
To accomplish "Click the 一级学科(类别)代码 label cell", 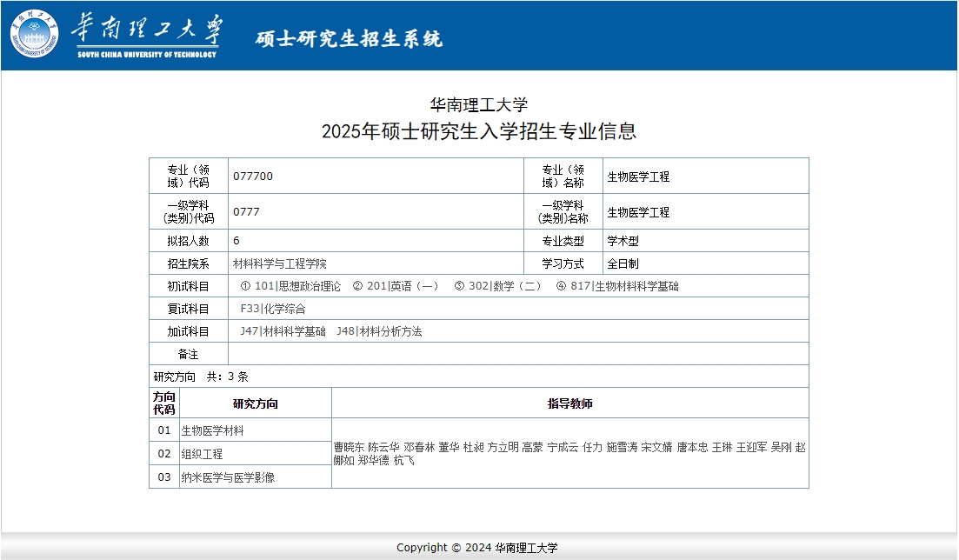I will pyautogui.click(x=189, y=212).
